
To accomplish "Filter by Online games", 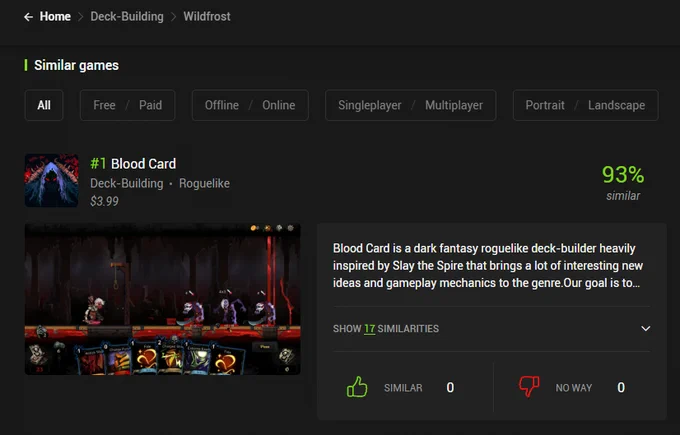I will [278, 105].
